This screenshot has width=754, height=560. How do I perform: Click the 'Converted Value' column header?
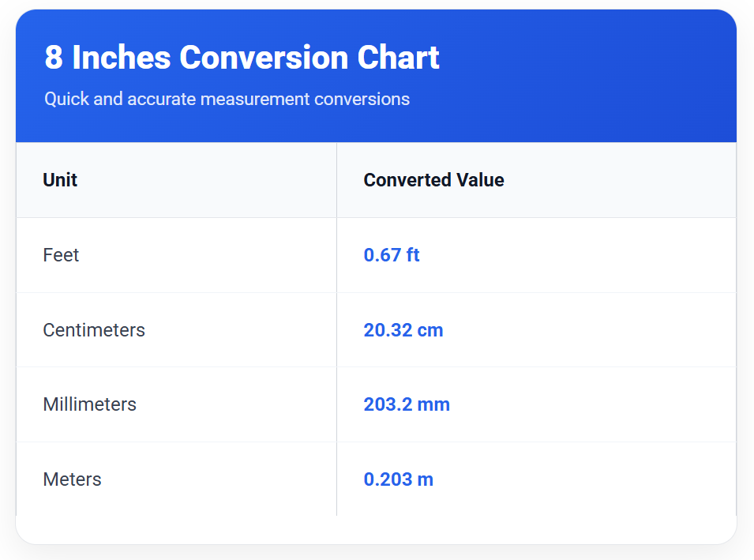(x=433, y=180)
